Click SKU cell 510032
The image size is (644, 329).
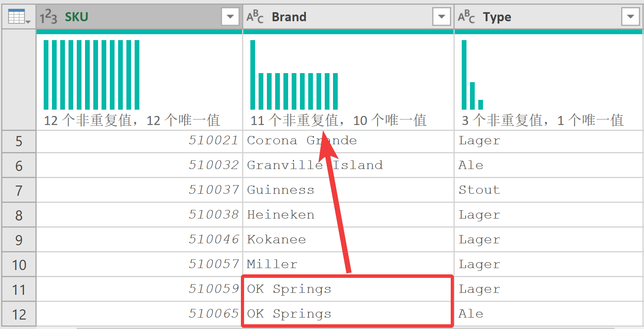[139, 165]
